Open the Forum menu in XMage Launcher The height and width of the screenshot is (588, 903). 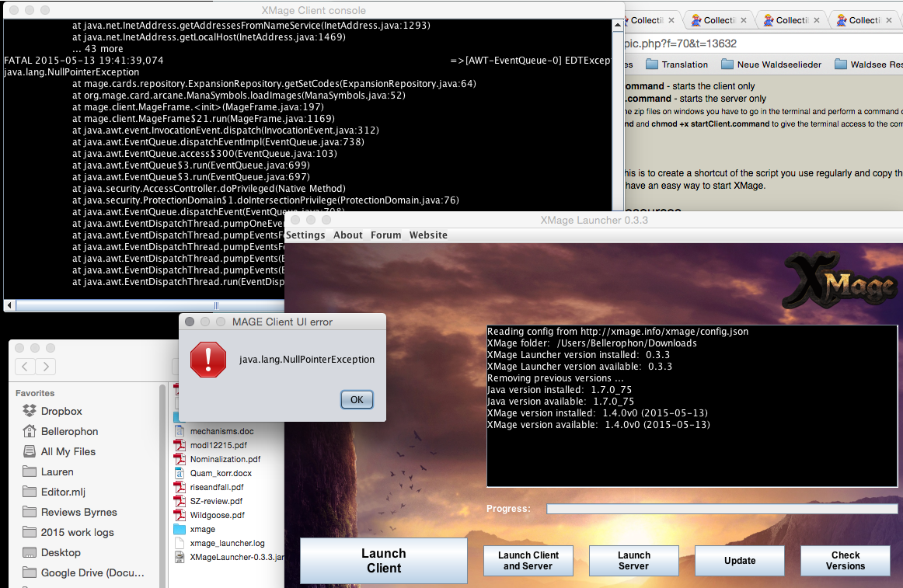pyautogui.click(x=386, y=235)
